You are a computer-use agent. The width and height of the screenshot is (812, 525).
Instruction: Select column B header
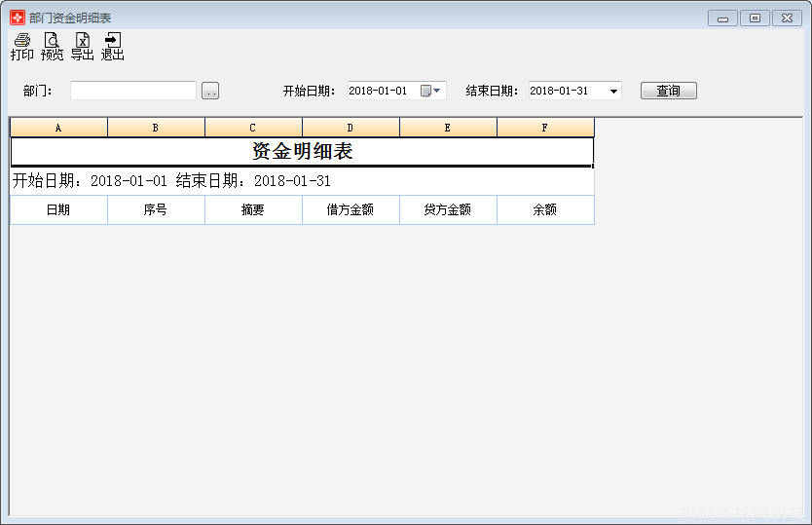(x=156, y=128)
